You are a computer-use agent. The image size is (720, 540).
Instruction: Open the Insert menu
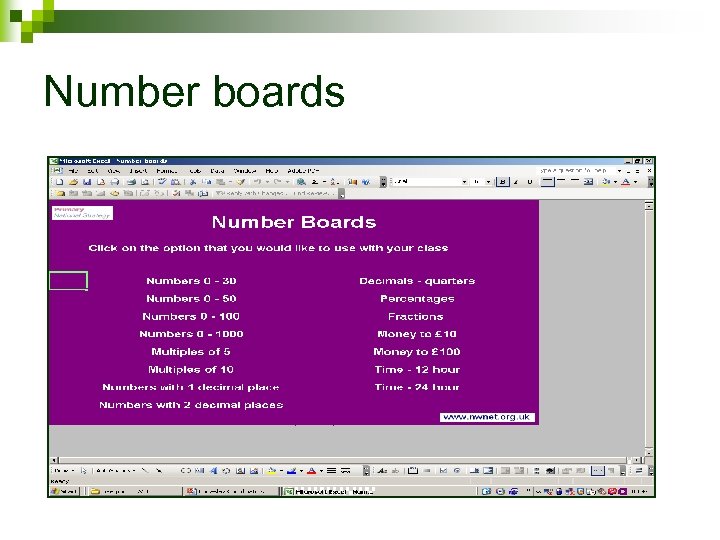[138, 171]
